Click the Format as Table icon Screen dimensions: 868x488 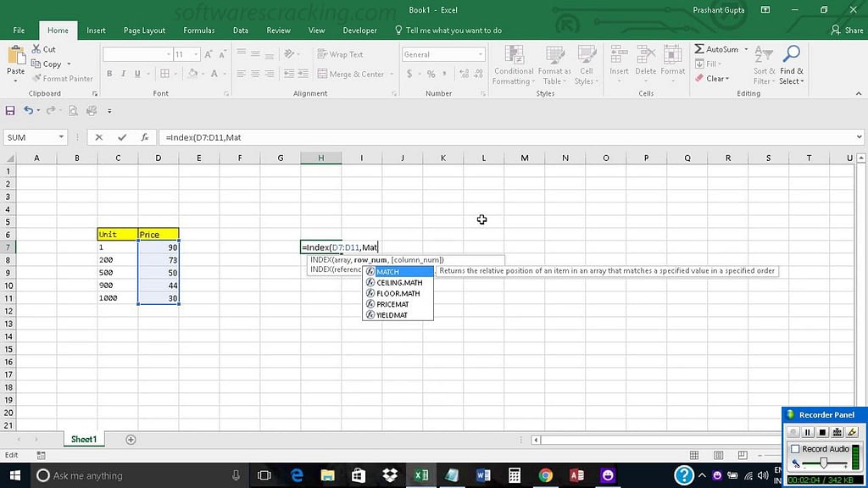coord(554,55)
